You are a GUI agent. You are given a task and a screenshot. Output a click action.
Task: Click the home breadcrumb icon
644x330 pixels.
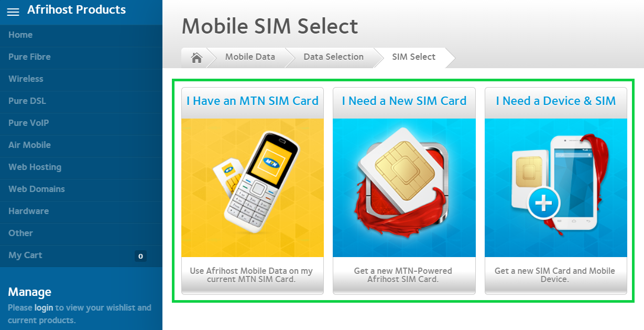(x=197, y=58)
